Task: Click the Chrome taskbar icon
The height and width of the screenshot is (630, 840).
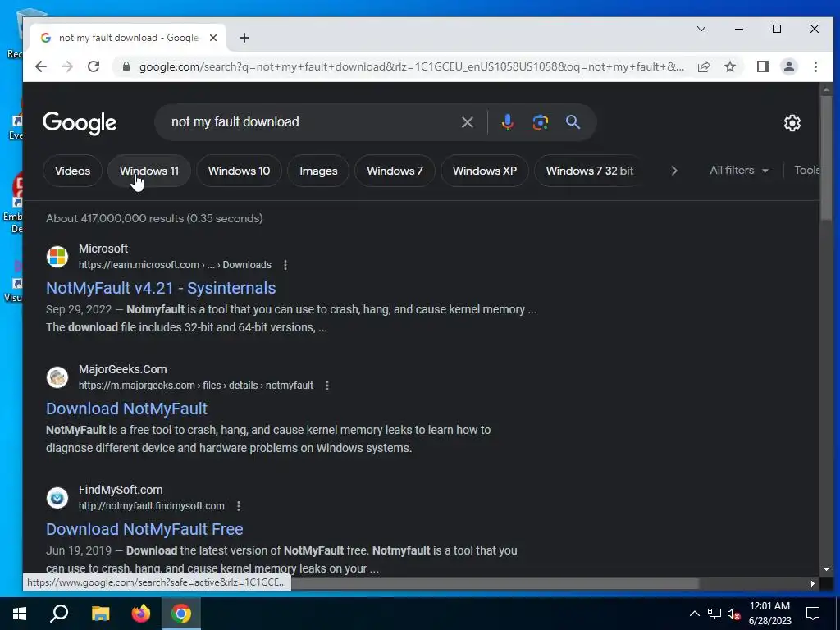Action: click(x=181, y=614)
